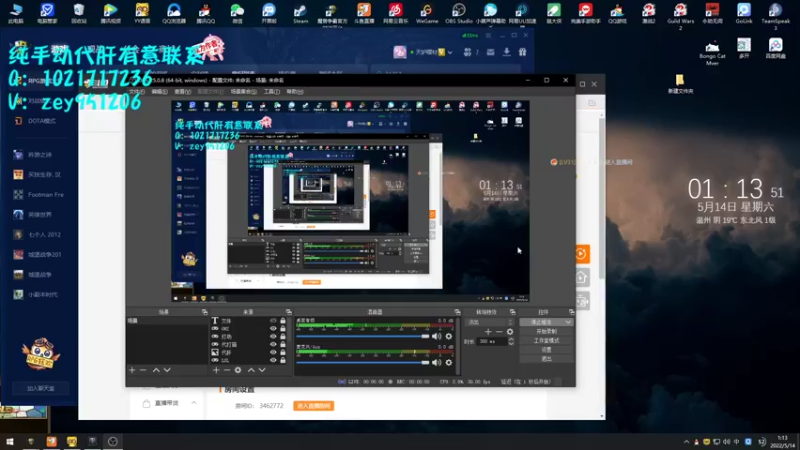
Task: Move the scene up with the arrow
Action: point(156,370)
